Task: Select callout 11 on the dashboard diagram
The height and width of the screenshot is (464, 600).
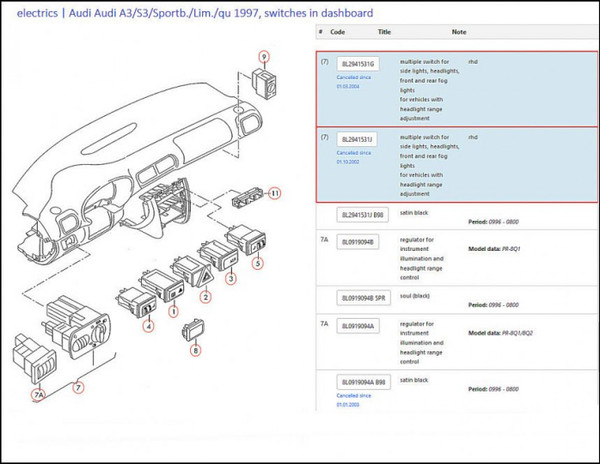Action: [x=275, y=192]
